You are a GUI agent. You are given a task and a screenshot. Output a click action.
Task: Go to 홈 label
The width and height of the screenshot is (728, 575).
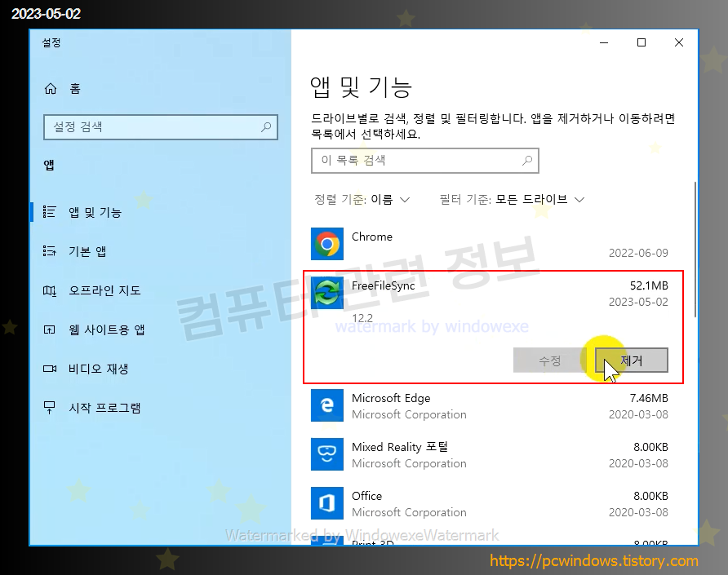coord(75,88)
